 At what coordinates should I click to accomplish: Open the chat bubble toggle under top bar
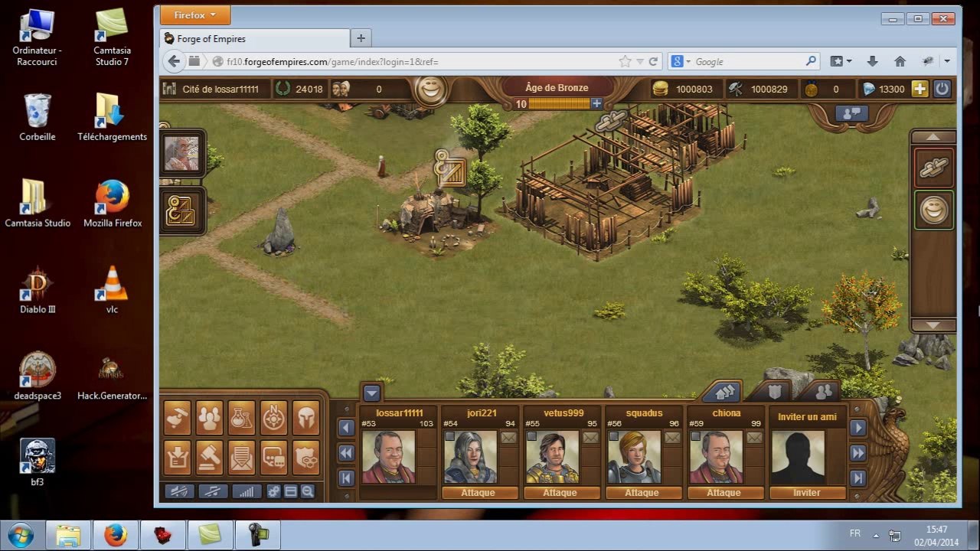[x=851, y=113]
